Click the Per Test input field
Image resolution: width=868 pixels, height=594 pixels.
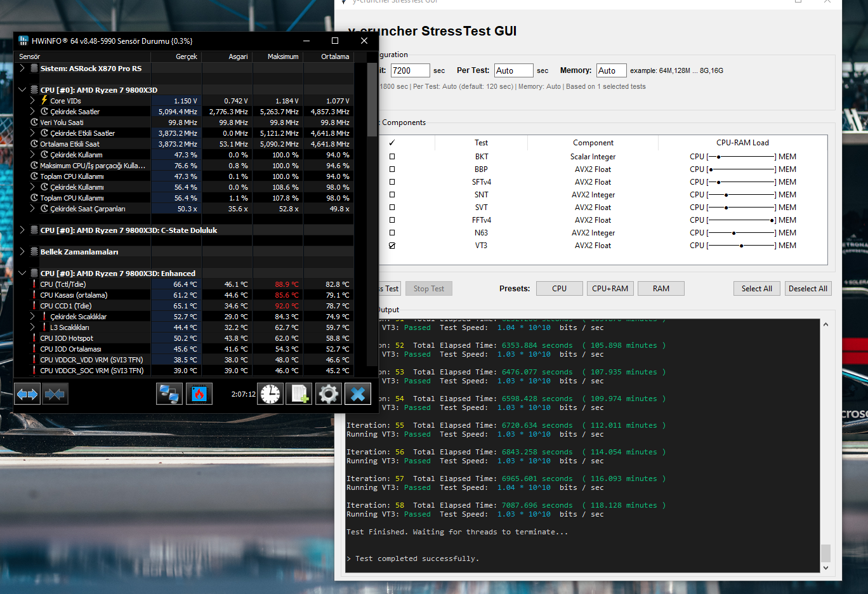(514, 70)
